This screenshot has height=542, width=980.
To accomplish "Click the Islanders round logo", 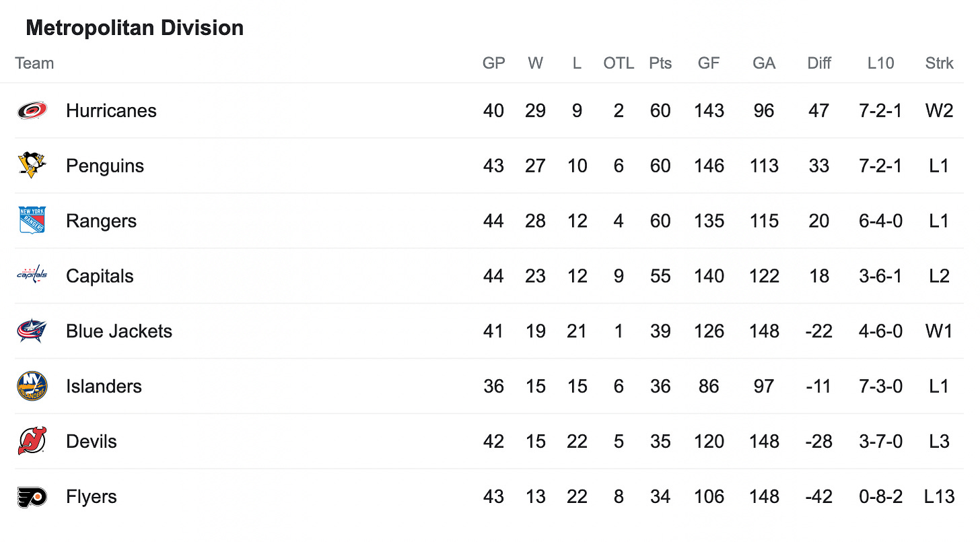I will click(x=32, y=386).
